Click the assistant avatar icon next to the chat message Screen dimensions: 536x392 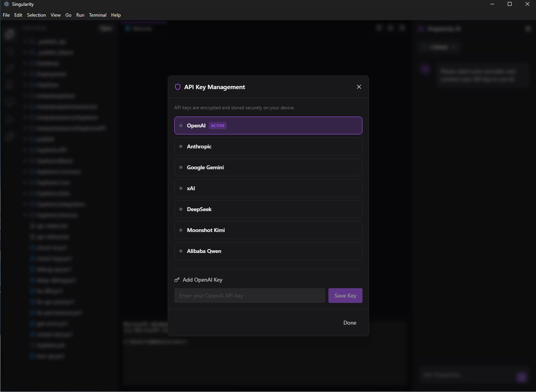pyautogui.click(x=424, y=69)
